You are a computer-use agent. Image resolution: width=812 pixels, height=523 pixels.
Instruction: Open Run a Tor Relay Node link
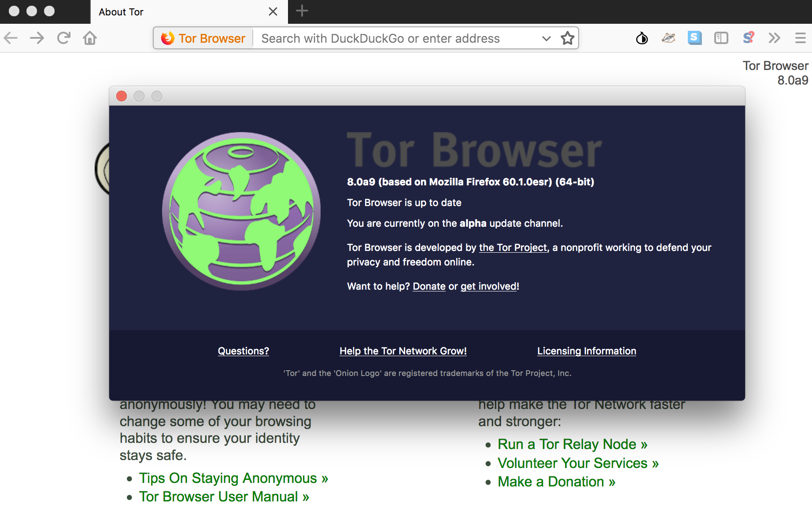[572, 444]
